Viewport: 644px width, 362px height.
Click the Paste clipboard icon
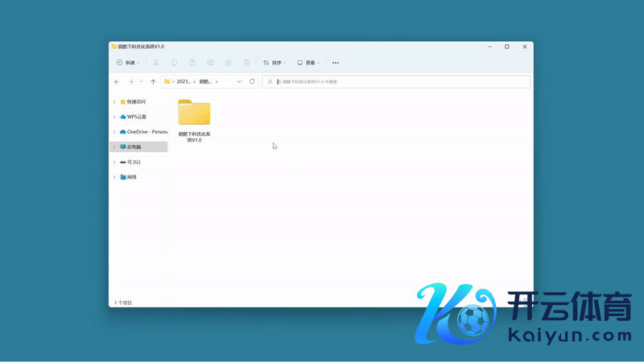(192, 63)
